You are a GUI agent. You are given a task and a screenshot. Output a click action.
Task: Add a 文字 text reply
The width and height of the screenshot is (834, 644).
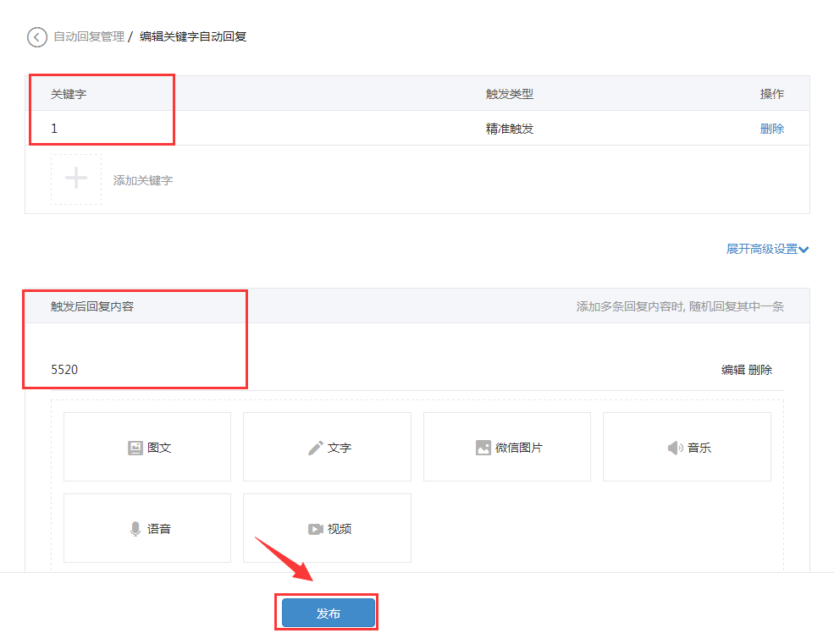pos(327,447)
